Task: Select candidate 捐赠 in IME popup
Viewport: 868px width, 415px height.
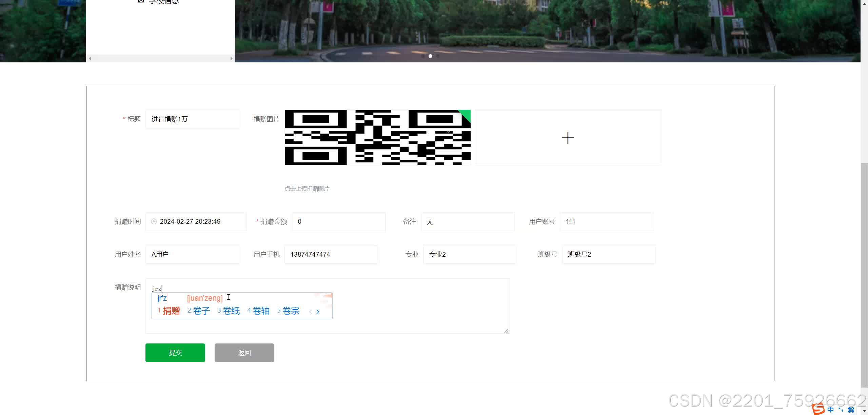Action: tap(171, 311)
